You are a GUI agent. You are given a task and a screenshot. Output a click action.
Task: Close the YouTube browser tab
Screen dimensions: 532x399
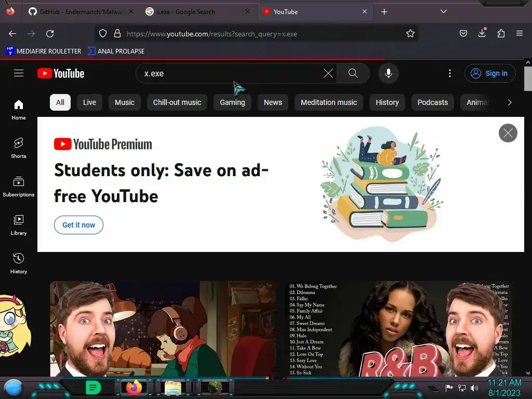365,12
